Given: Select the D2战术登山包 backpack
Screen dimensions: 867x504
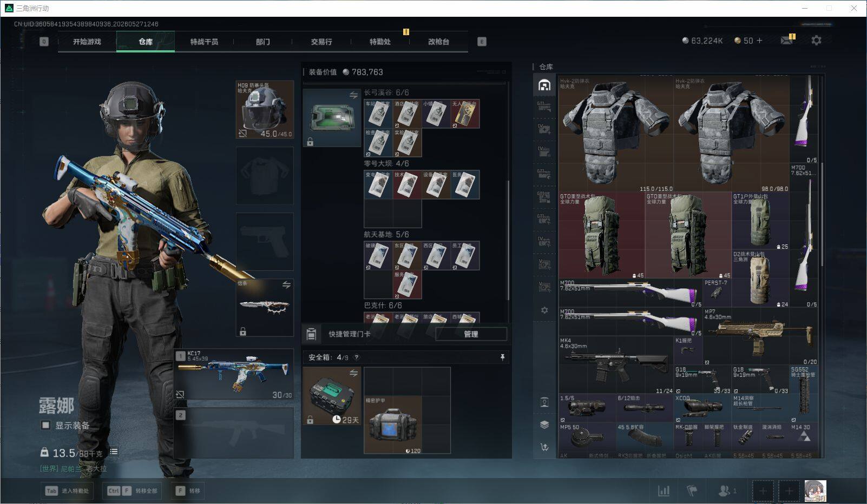Looking at the screenshot, I should (x=760, y=279).
